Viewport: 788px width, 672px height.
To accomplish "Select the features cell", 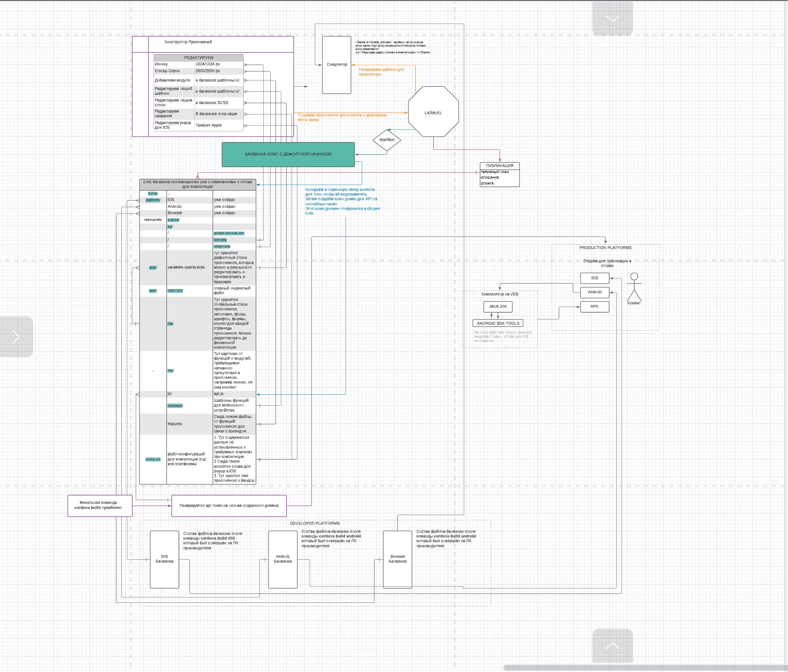I will [189, 424].
